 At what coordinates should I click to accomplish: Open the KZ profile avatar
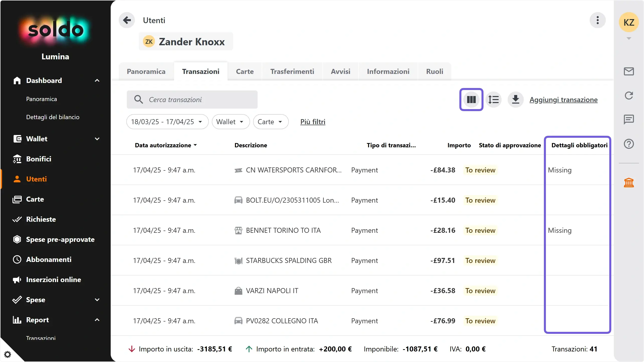629,22
